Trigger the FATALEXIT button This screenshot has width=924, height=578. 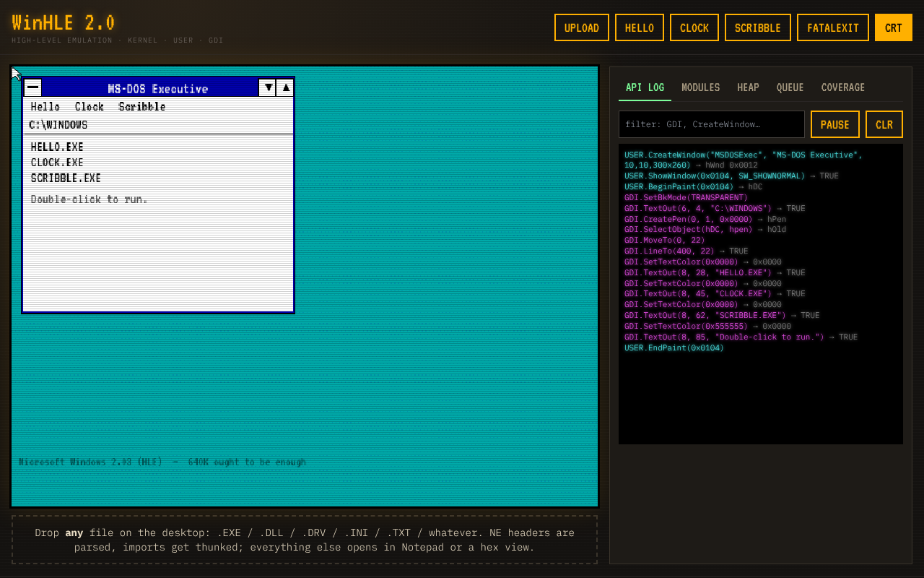[x=833, y=27]
